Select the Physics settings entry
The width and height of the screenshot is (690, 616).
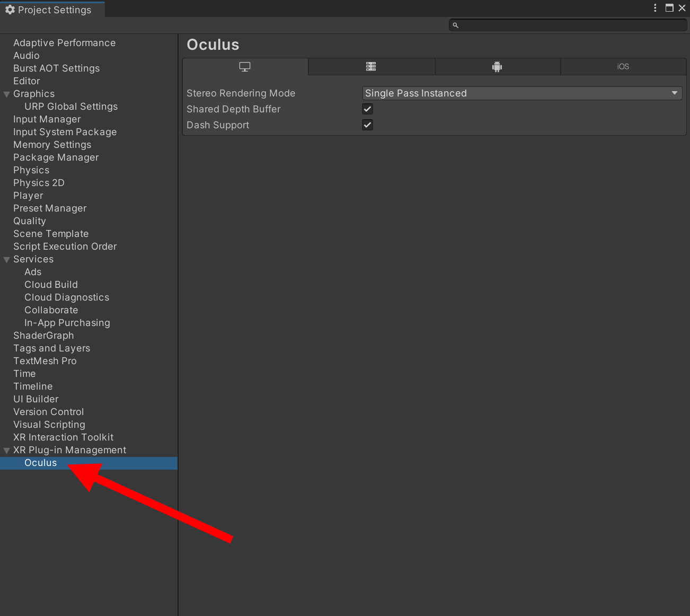point(31,170)
